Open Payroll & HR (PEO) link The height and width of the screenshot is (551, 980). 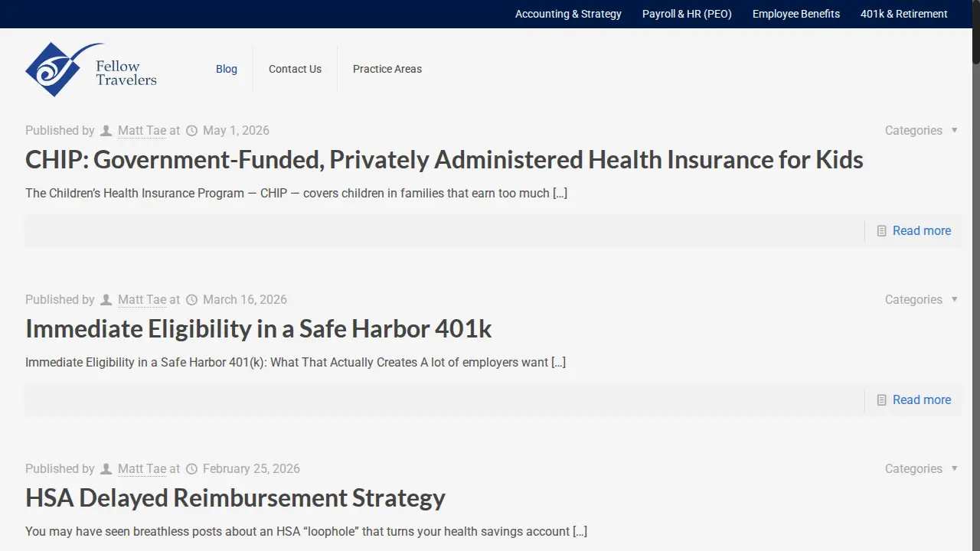687,14
